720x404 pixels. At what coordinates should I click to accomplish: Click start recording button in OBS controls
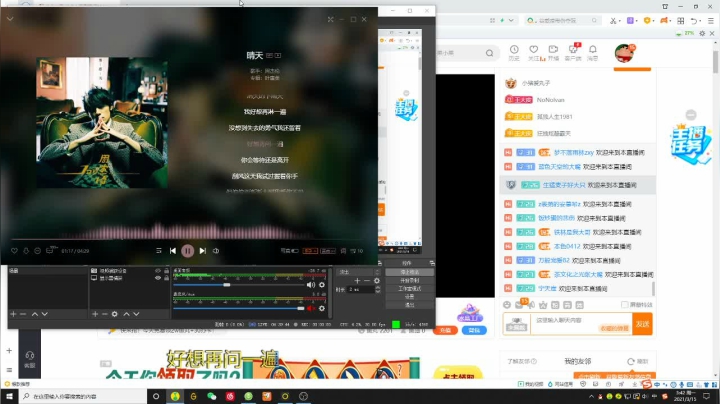click(x=409, y=281)
